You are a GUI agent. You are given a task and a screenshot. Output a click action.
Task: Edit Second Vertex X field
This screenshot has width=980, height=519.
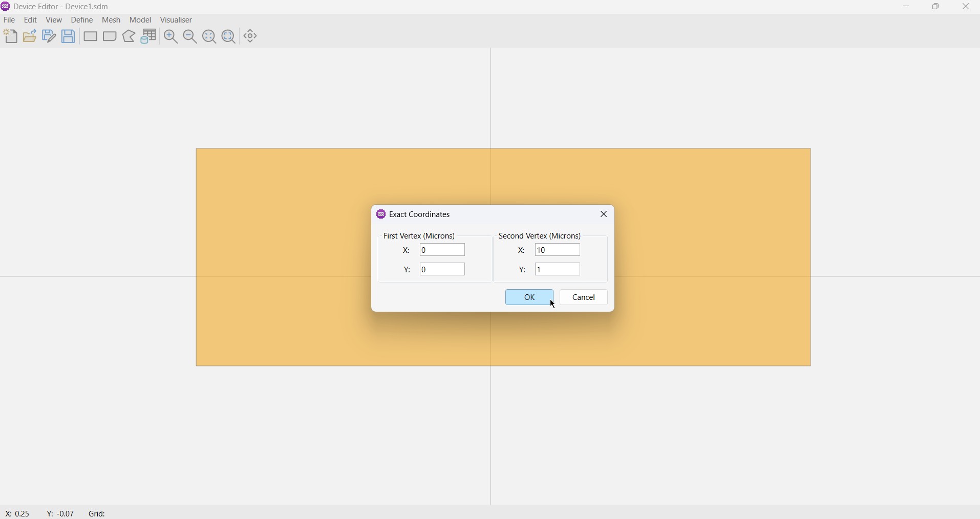pos(558,250)
